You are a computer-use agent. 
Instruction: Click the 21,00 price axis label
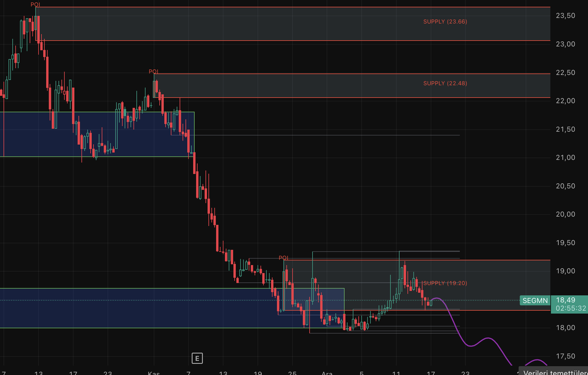(565, 158)
